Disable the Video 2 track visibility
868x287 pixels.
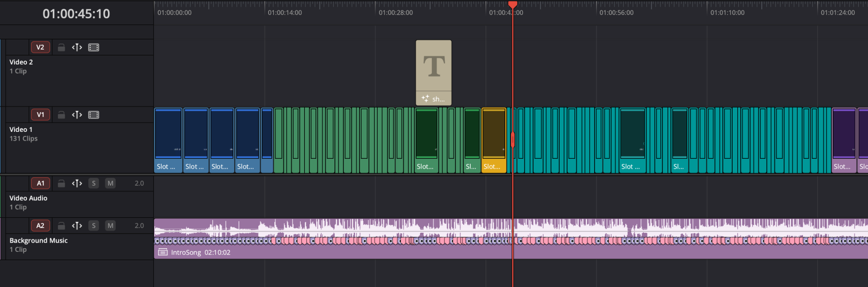pyautogui.click(x=94, y=48)
